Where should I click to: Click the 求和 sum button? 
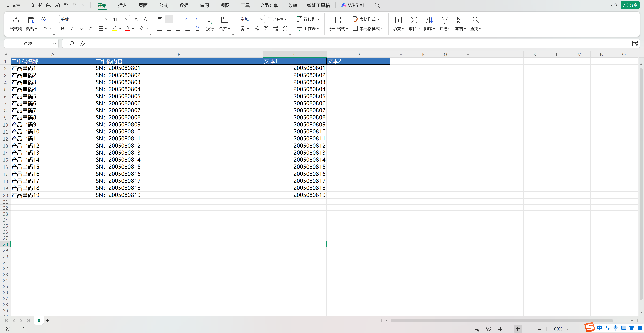click(x=414, y=24)
